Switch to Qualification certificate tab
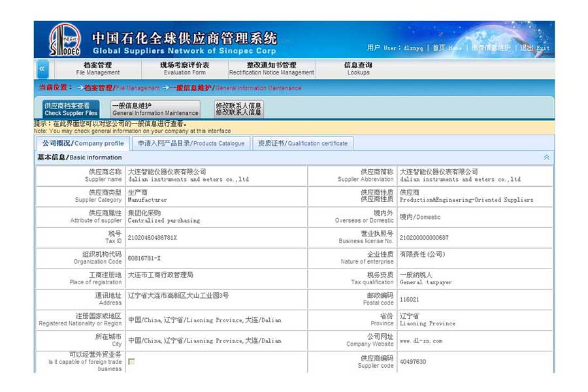The height and width of the screenshot is (392, 588). [303, 143]
